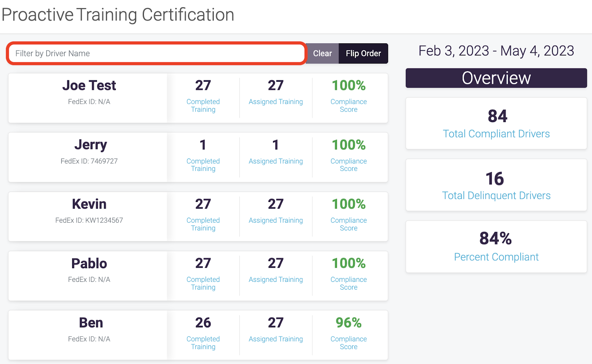Click the Clear button
This screenshot has height=364, width=592.
[322, 53]
